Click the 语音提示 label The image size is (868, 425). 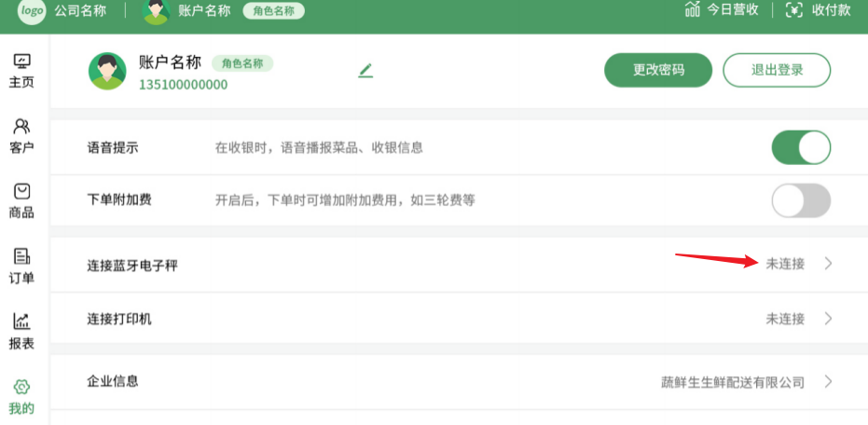[113, 148]
